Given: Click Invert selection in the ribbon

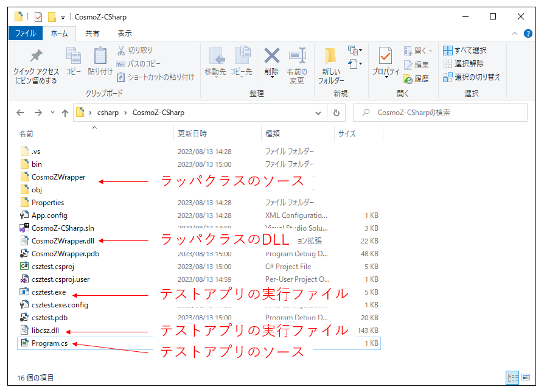Looking at the screenshot, I should tap(472, 77).
